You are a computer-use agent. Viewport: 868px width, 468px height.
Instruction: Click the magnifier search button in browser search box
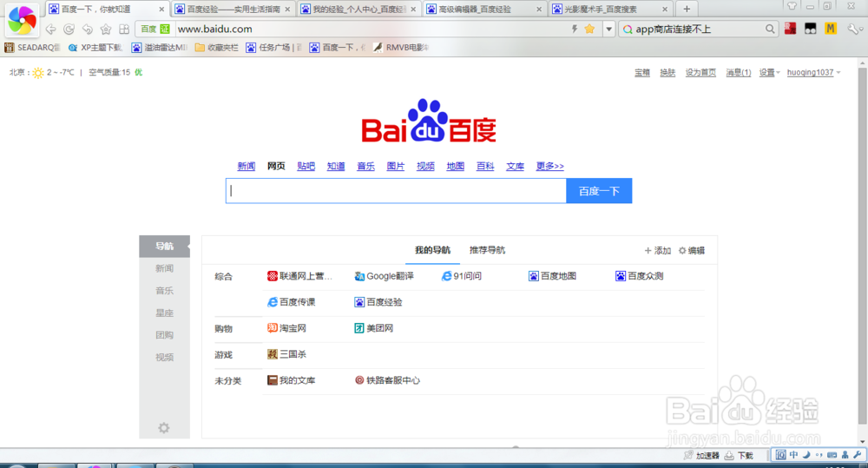770,29
